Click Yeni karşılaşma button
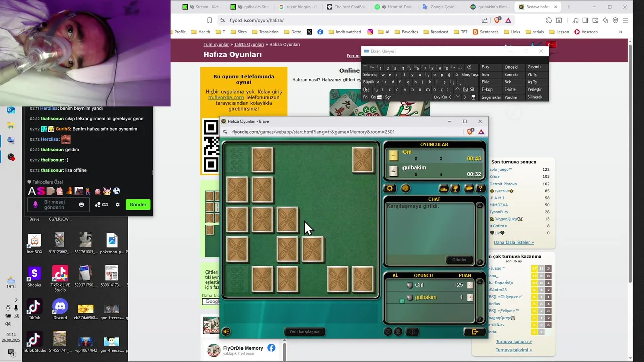The height and width of the screenshot is (362, 644). [304, 331]
